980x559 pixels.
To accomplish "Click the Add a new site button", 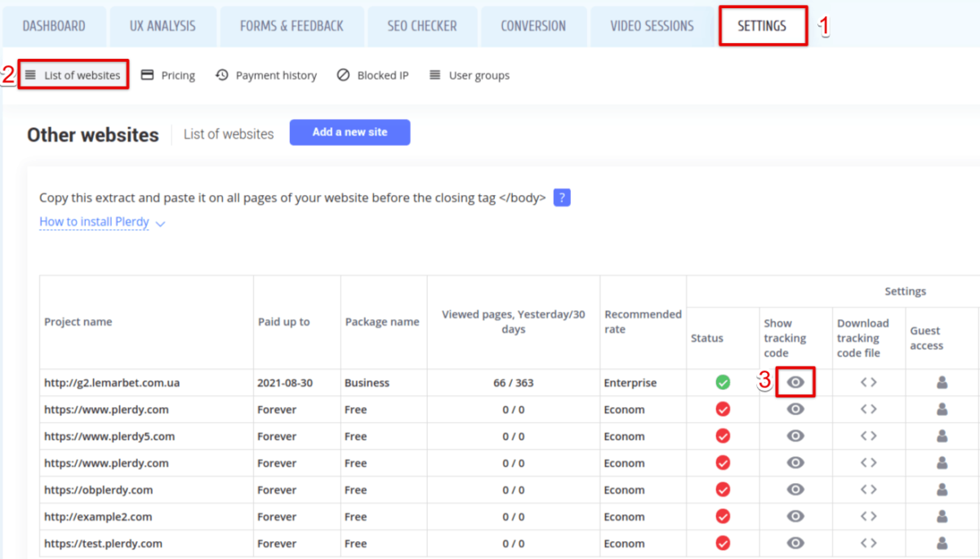I will [x=350, y=132].
